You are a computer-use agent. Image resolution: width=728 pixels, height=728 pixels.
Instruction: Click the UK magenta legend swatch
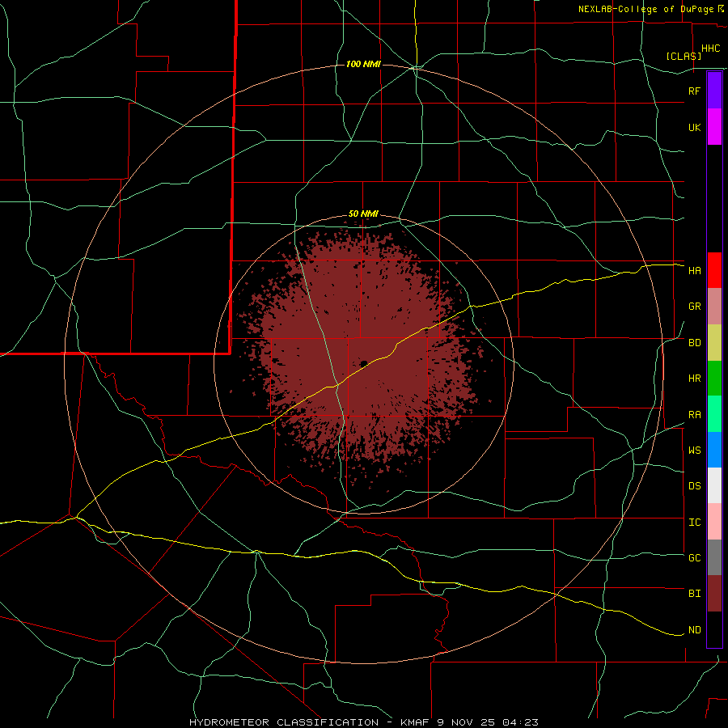pyautogui.click(x=714, y=127)
